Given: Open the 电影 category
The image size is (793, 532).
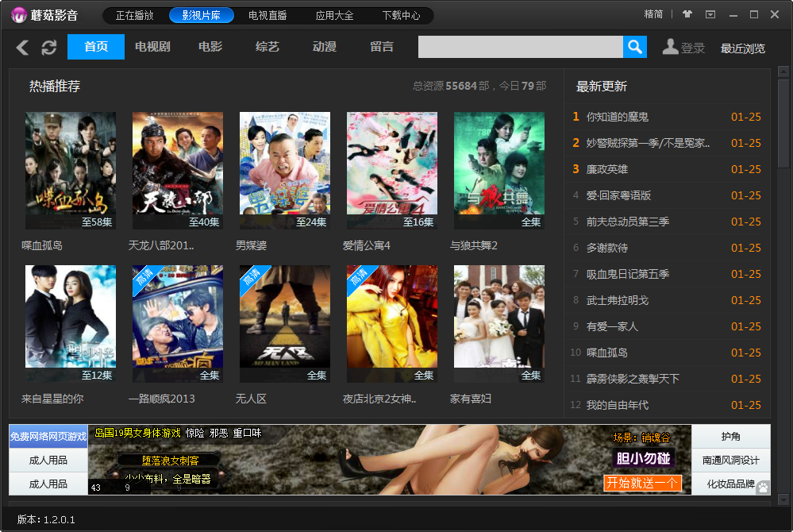Looking at the screenshot, I should pos(210,47).
